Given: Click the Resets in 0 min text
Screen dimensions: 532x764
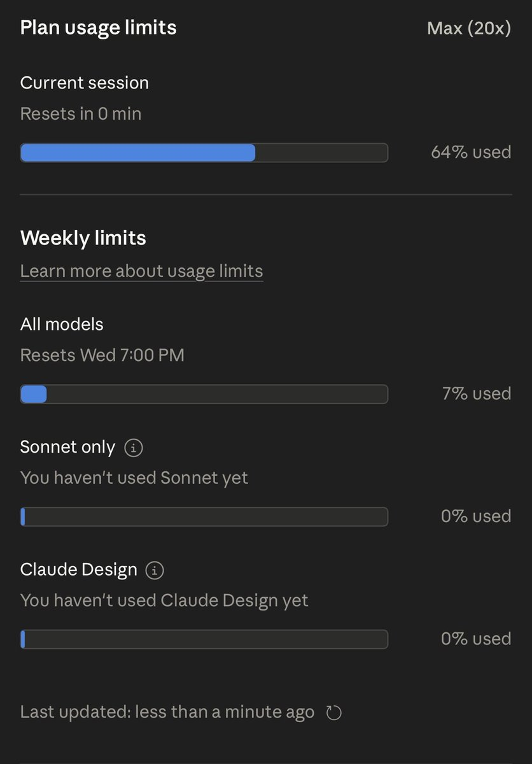Looking at the screenshot, I should click(81, 114).
